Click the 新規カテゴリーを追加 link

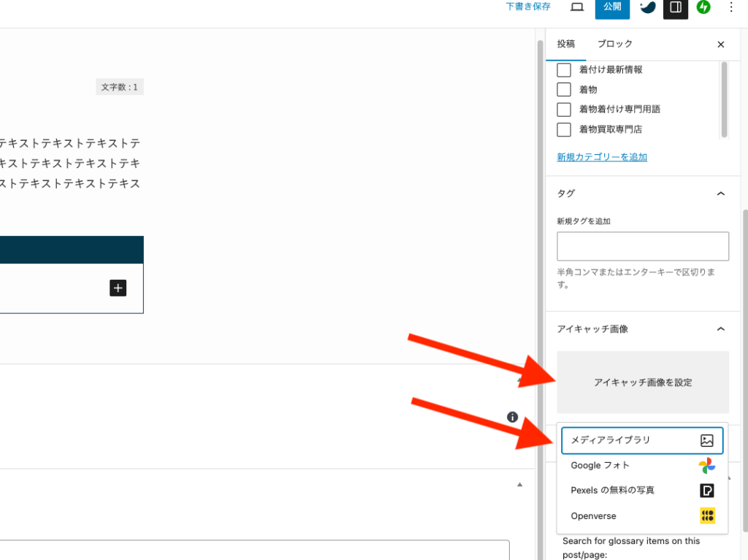point(602,157)
